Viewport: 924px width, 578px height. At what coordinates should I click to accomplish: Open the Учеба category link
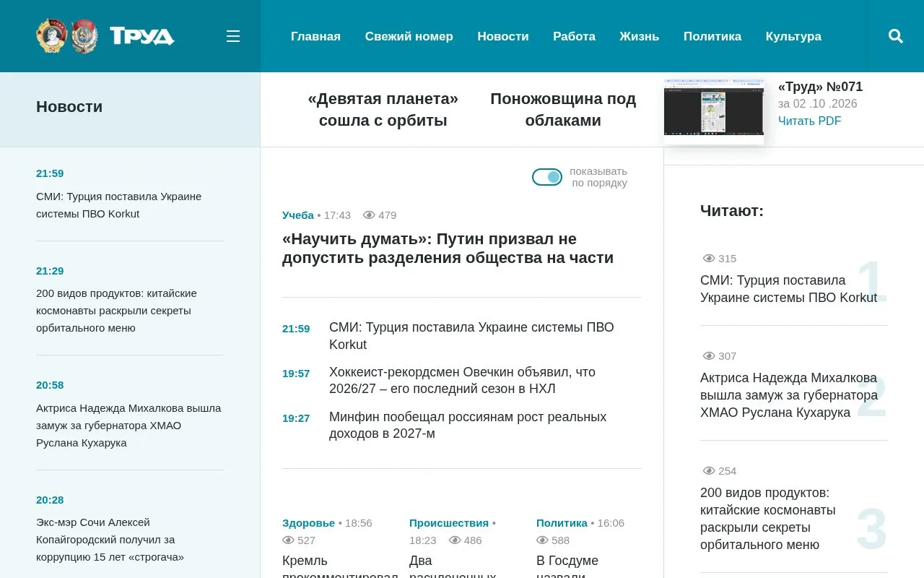pyautogui.click(x=298, y=215)
